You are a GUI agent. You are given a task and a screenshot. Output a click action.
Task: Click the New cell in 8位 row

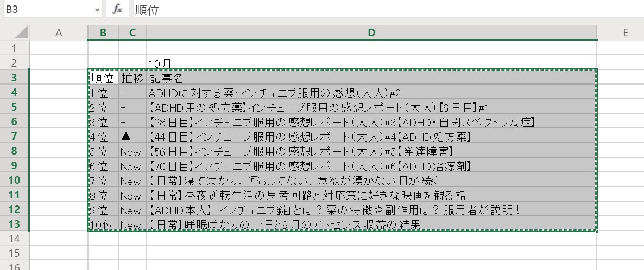tap(132, 195)
